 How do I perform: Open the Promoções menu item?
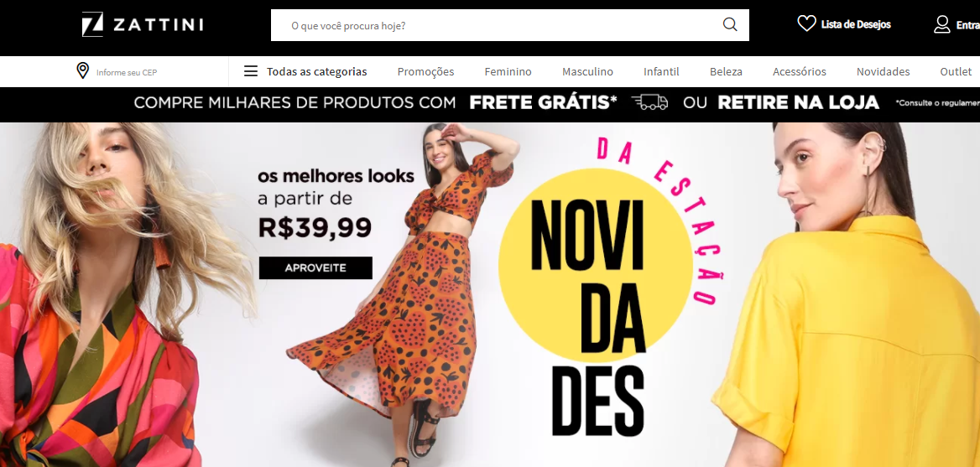425,72
